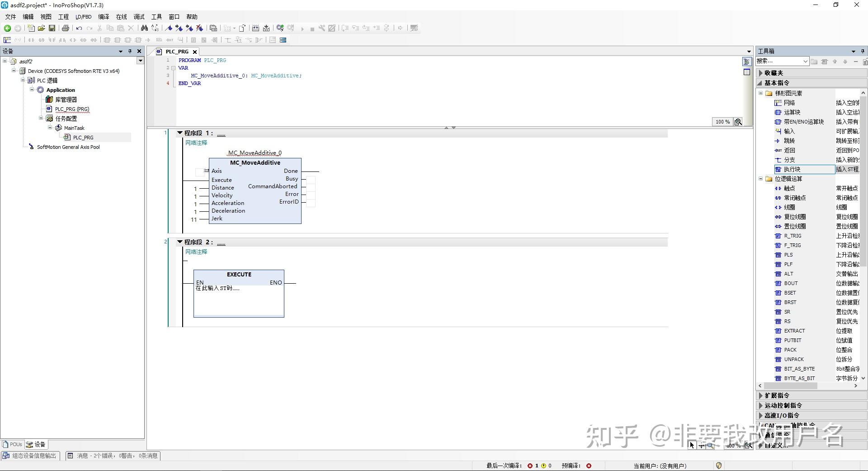Expand the 运动控制指令 toolbox section
This screenshot has width=868, height=471.
[x=811, y=405]
